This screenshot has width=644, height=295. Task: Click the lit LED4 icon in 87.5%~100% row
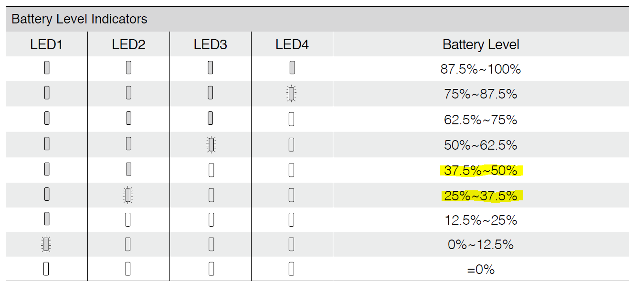(x=292, y=68)
